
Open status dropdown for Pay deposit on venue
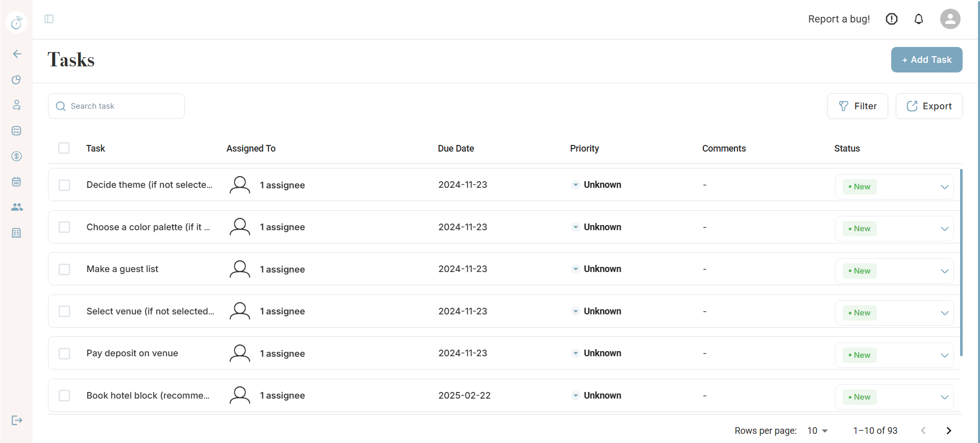click(x=894, y=355)
